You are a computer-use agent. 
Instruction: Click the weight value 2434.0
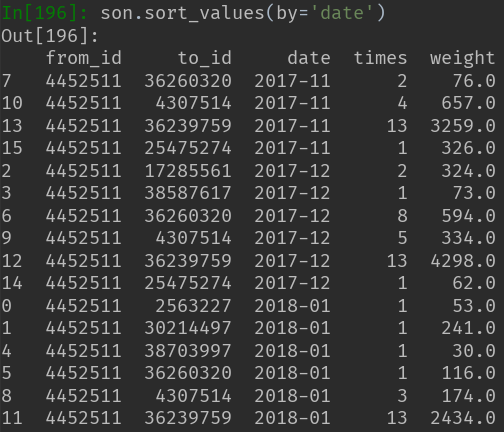(x=463, y=418)
